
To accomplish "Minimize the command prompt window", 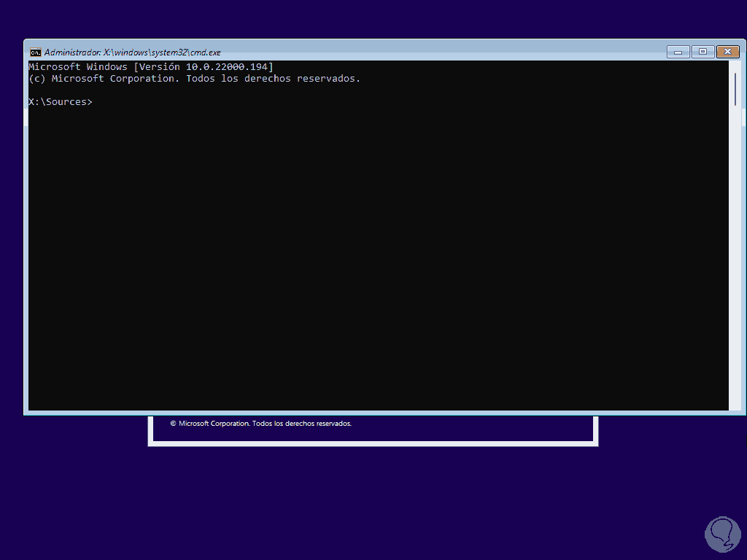I will (x=678, y=52).
